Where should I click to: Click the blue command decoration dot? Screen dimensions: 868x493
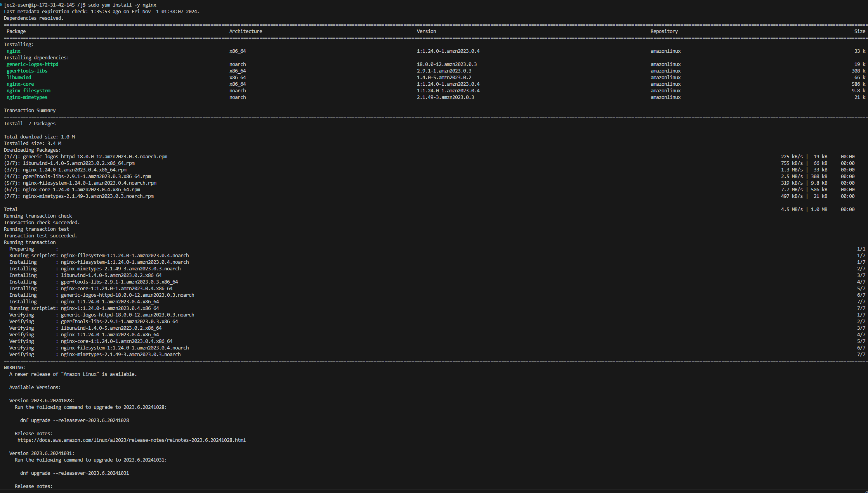point(1,5)
